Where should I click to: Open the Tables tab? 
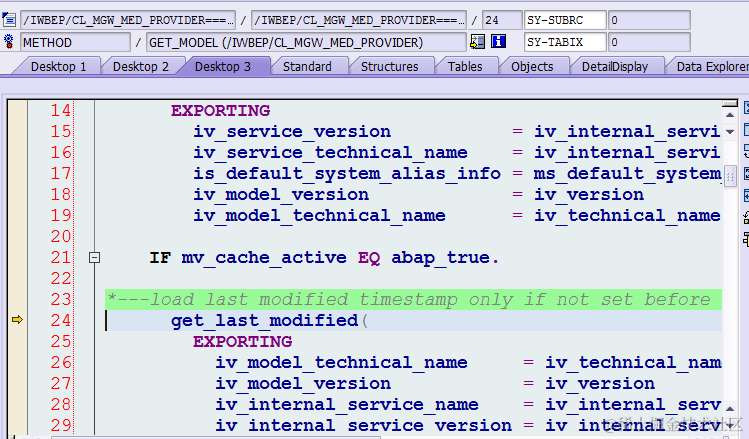tap(465, 66)
